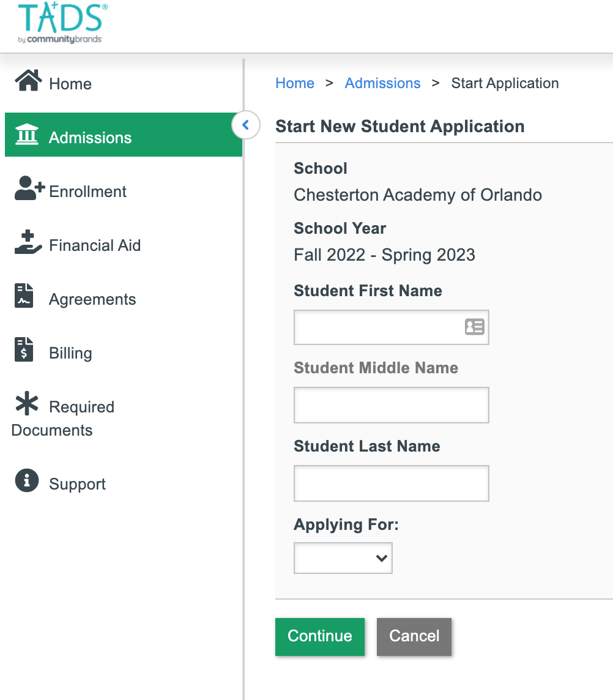Click contact card icon in First Name field
The width and height of the screenshot is (613, 700).
tap(475, 327)
